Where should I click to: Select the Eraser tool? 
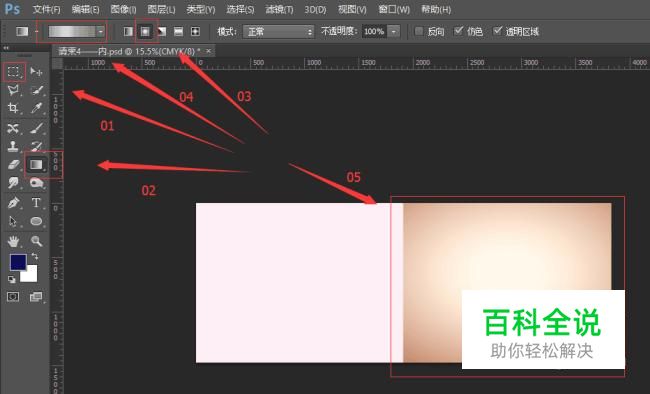(13, 165)
